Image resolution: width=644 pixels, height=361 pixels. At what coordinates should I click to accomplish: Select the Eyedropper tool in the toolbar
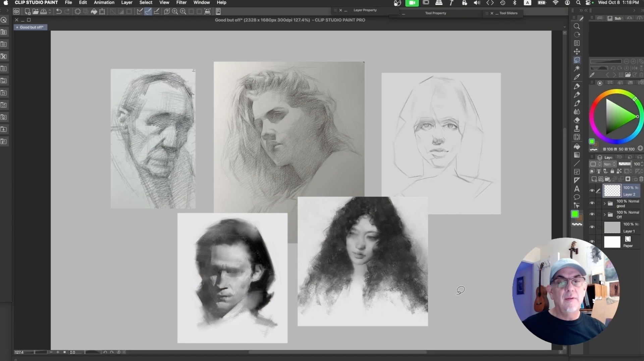[x=577, y=77]
